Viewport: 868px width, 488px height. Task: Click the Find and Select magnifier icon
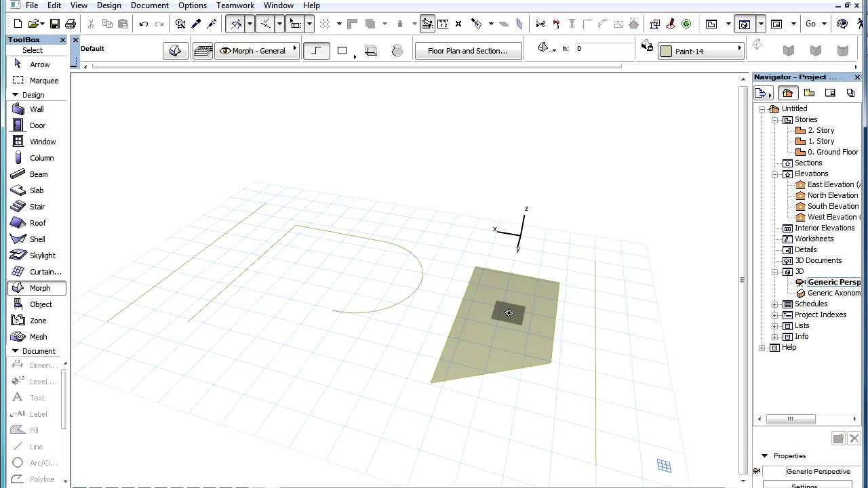point(180,24)
